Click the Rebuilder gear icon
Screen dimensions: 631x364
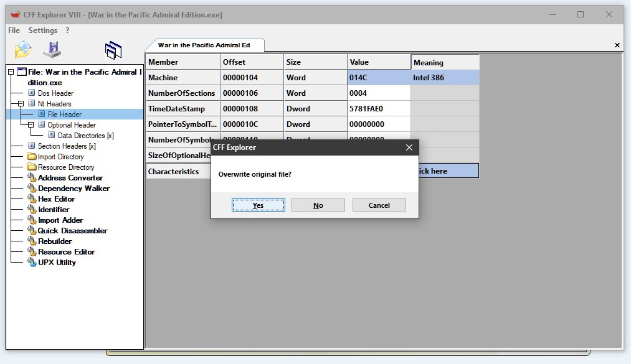[32, 241]
